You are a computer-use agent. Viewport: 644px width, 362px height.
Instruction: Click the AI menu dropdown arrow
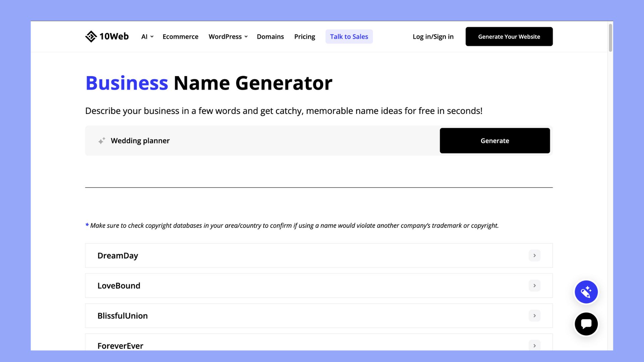152,36
